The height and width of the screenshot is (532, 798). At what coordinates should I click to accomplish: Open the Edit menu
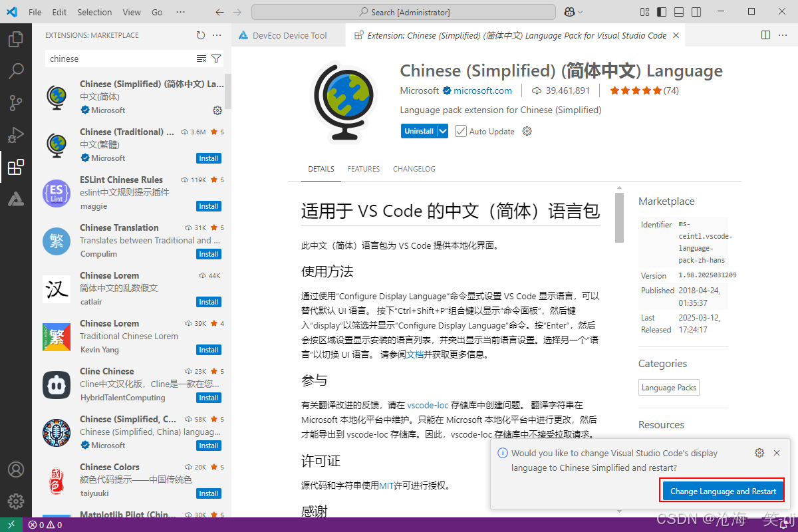[59, 12]
